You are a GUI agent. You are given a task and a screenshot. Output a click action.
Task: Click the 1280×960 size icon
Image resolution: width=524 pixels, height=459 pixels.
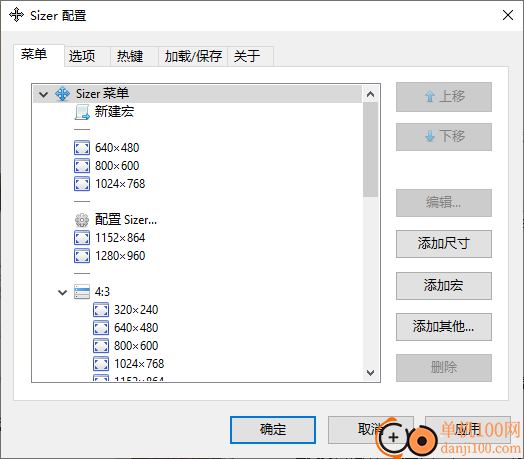tap(82, 256)
